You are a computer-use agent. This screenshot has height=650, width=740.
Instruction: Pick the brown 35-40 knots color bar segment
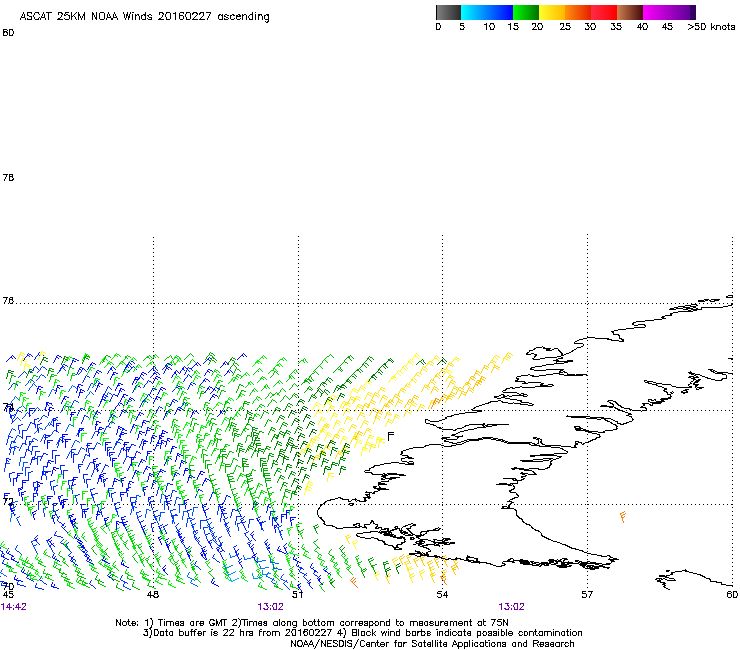pos(630,12)
